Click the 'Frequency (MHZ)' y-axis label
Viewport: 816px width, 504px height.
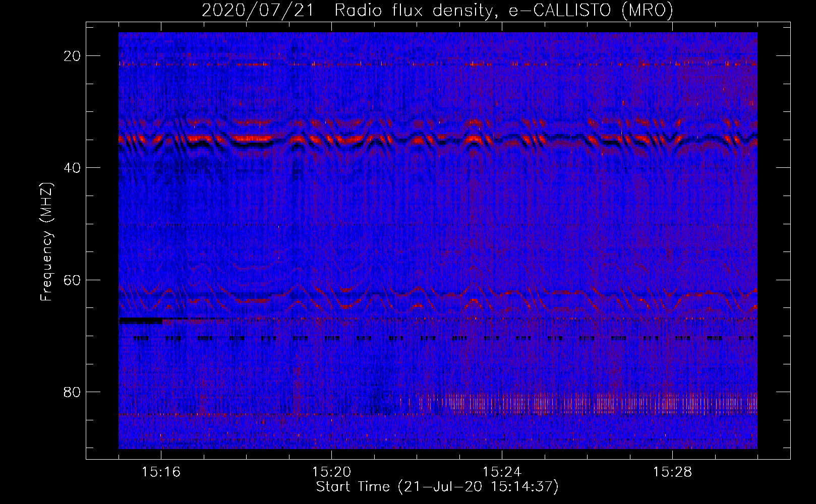[46, 242]
